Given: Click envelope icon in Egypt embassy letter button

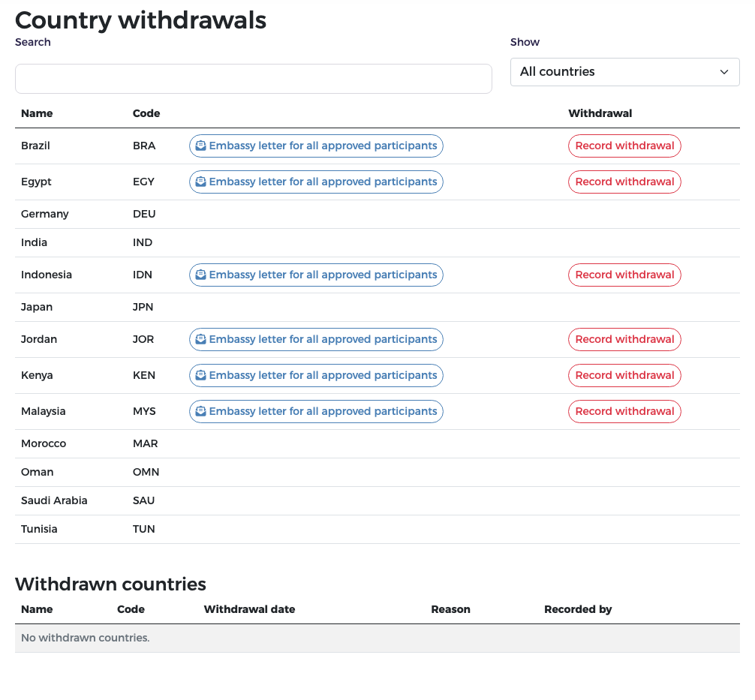Looking at the screenshot, I should point(201,182).
